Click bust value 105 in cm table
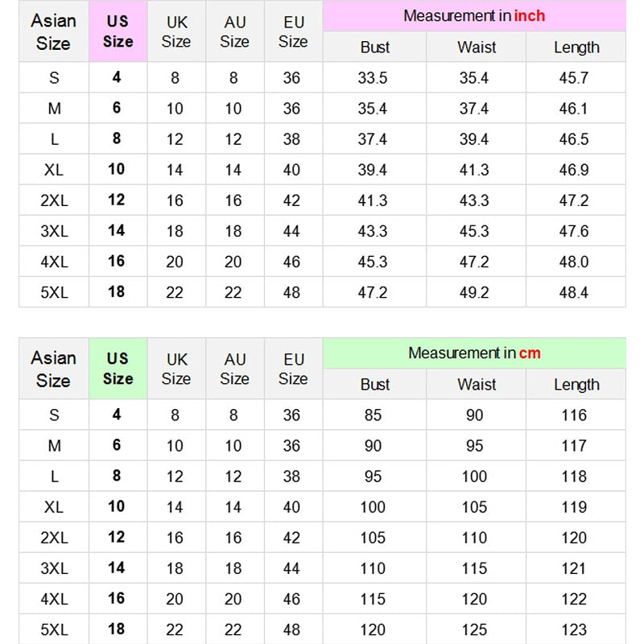Viewport: 644px width, 644px height. (373, 538)
